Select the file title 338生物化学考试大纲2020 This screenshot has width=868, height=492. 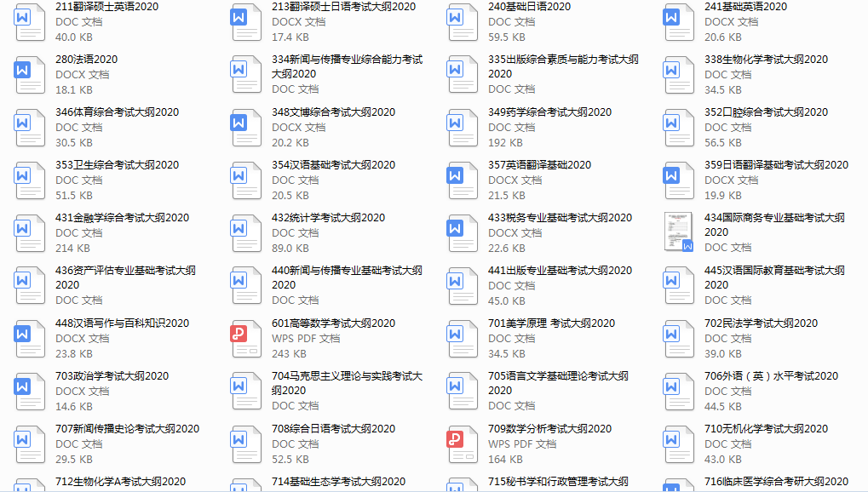pyautogui.click(x=766, y=60)
